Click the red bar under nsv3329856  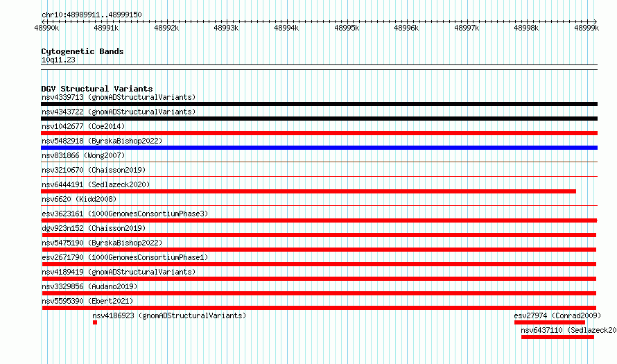[319, 293]
